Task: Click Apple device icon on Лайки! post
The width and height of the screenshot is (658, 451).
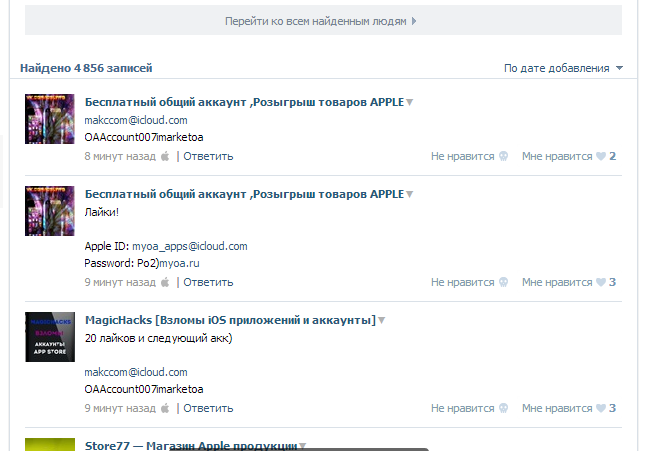Action: tap(165, 282)
